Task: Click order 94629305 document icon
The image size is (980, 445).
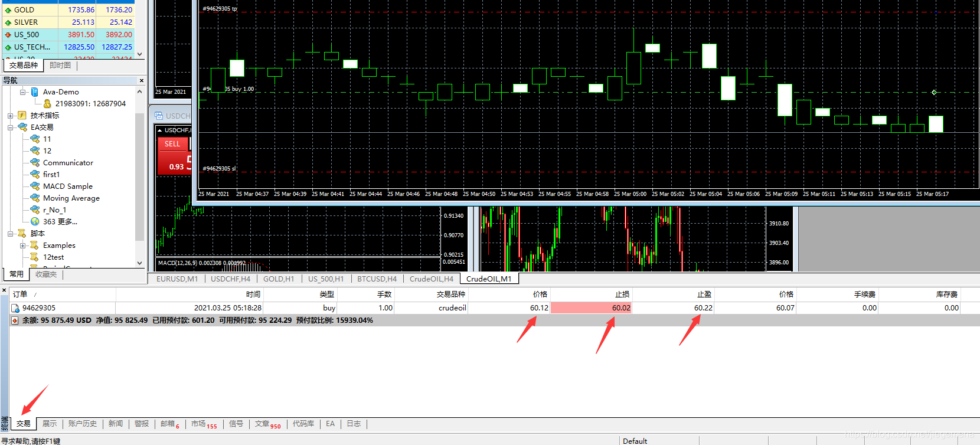Action: click(15, 308)
